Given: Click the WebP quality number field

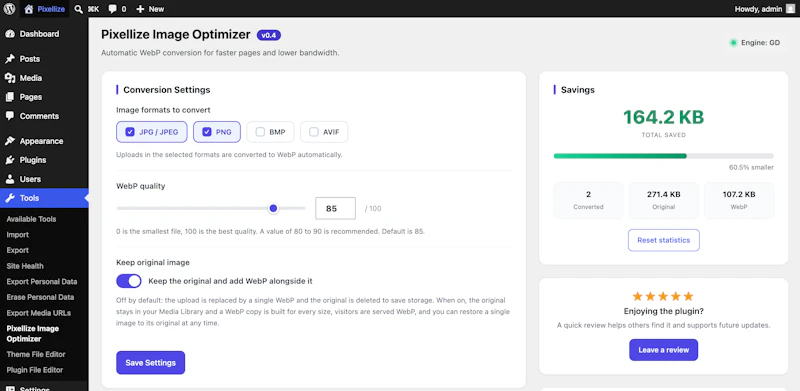Looking at the screenshot, I should pyautogui.click(x=335, y=208).
